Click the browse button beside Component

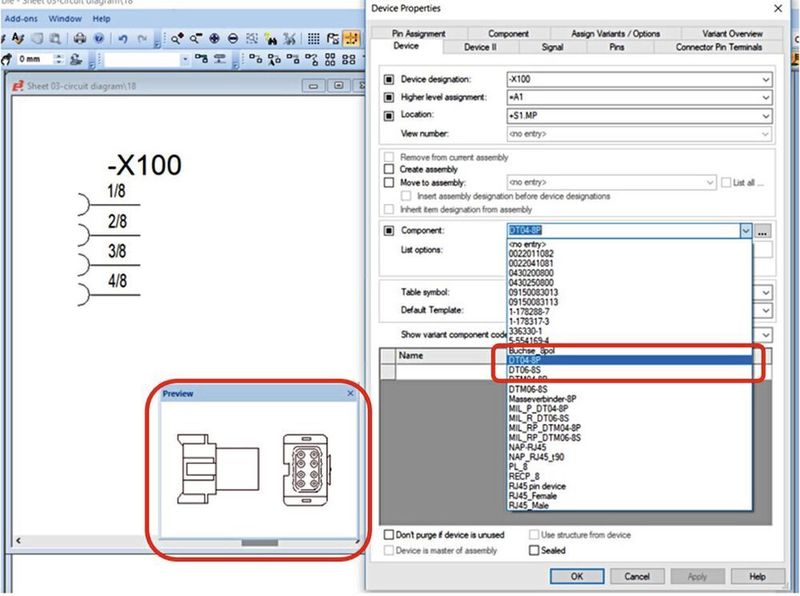(762, 231)
